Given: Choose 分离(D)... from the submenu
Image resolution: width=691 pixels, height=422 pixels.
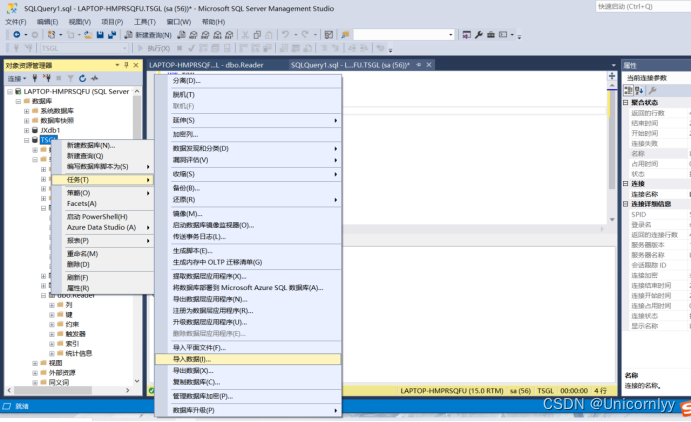Looking at the screenshot, I should (248, 81).
